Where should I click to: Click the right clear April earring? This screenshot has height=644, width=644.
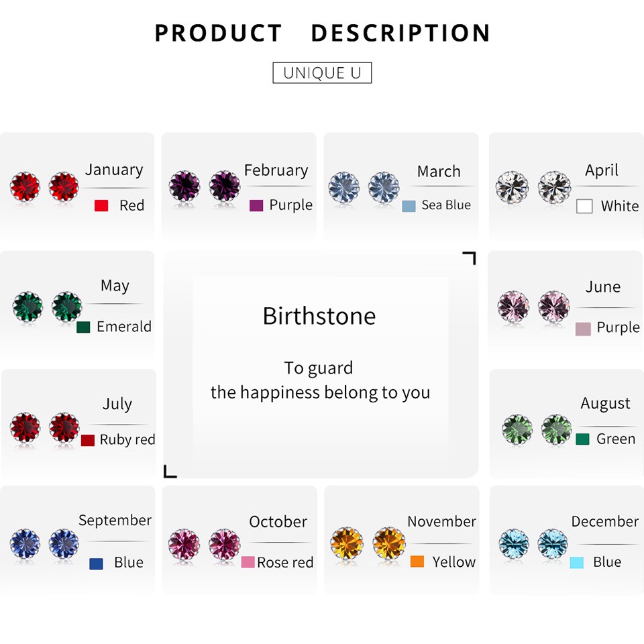coord(555,188)
